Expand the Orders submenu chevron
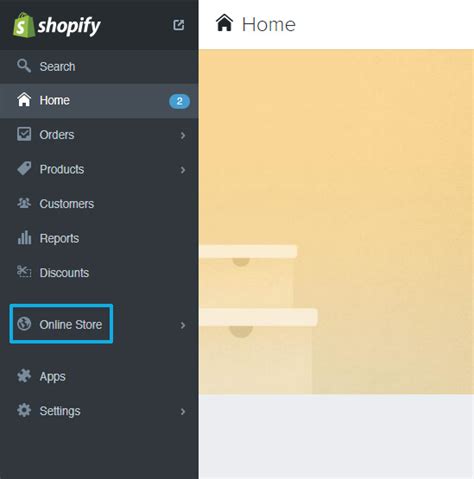 183,135
